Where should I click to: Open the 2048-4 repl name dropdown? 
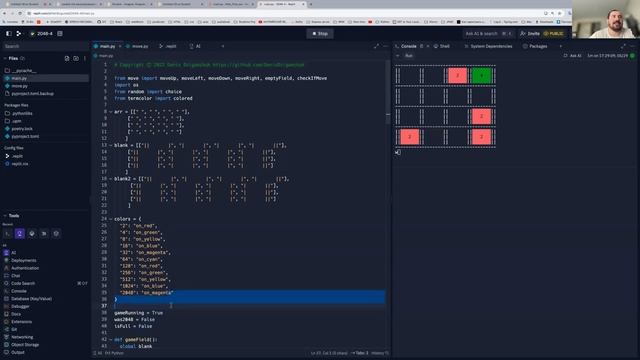[42, 33]
